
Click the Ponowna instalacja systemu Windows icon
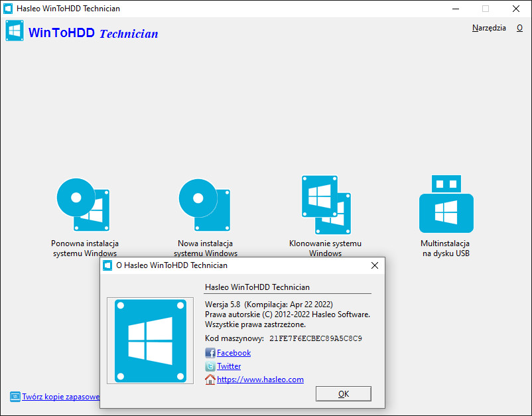coord(84,205)
